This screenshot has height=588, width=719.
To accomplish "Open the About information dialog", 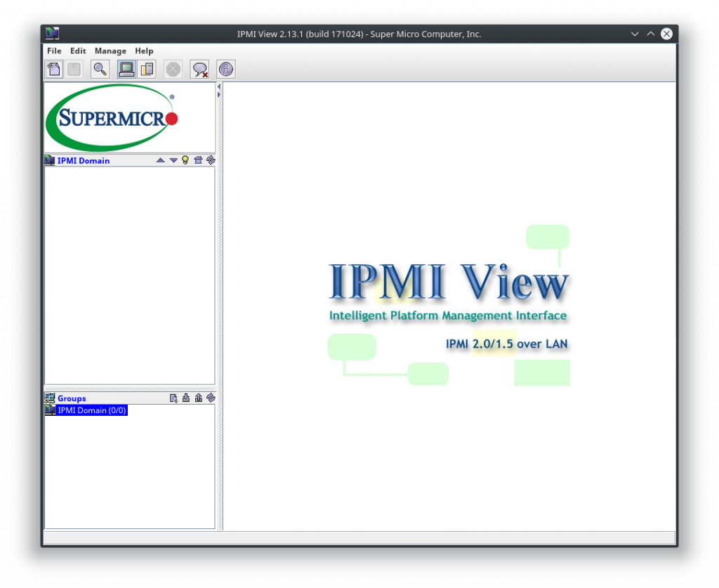I will coord(225,69).
